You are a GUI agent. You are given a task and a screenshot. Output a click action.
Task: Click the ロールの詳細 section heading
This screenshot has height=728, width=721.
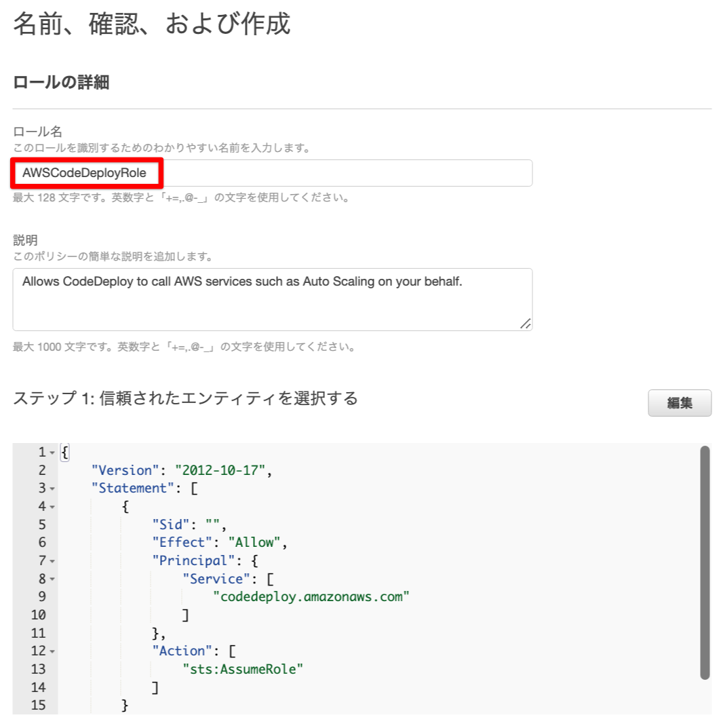[61, 82]
